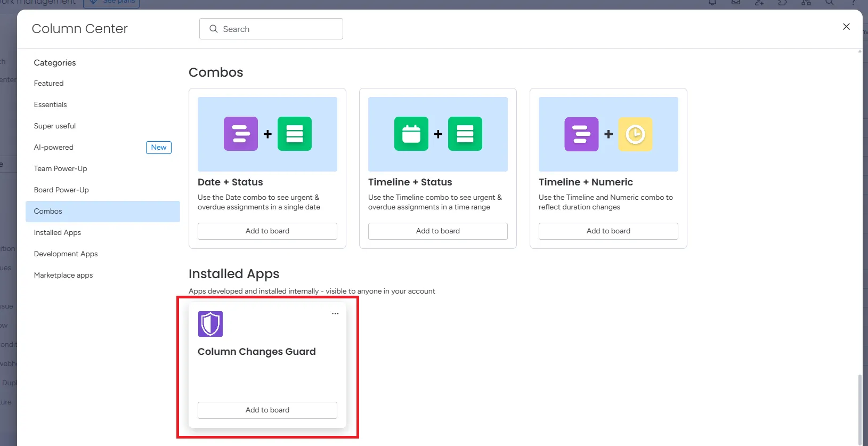Select the Featured category
The width and height of the screenshot is (868, 446).
[x=49, y=84]
